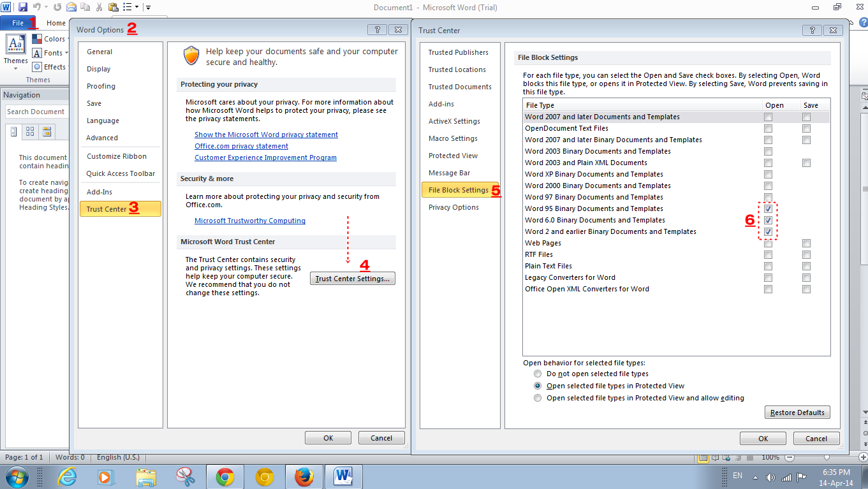
Task: Open the Snipping Tool from taskbar
Action: [185, 476]
